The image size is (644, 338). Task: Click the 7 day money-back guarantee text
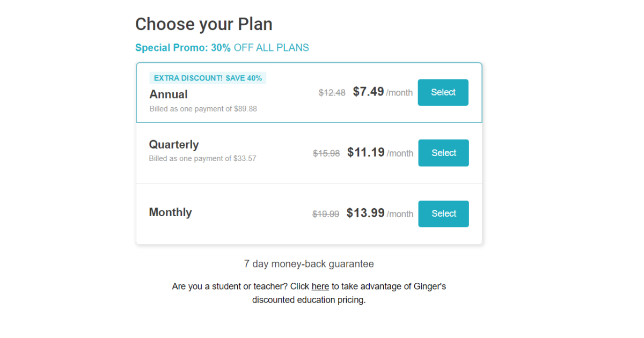(309, 264)
